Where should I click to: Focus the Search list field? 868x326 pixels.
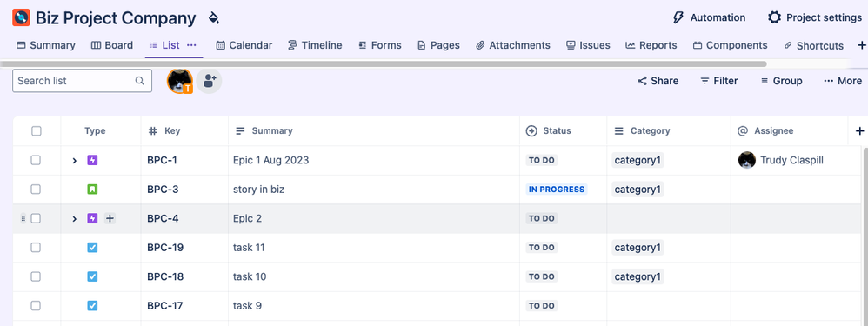pyautogui.click(x=82, y=81)
